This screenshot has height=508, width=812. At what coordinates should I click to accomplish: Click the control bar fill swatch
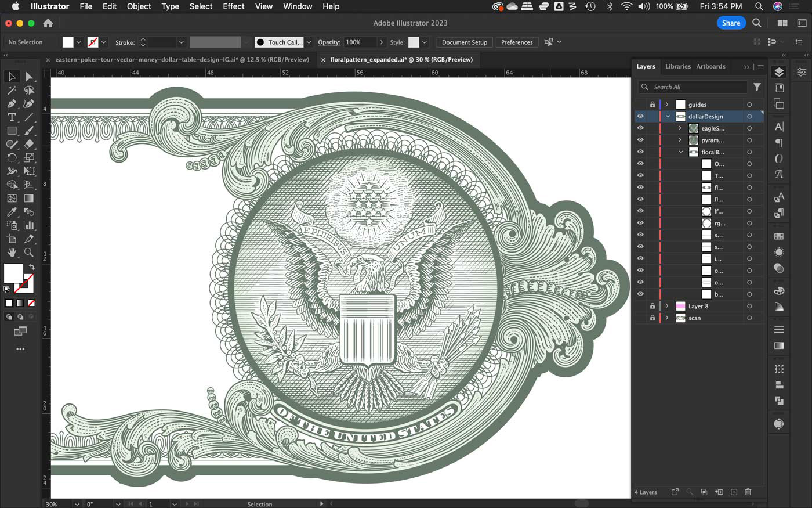tap(68, 42)
